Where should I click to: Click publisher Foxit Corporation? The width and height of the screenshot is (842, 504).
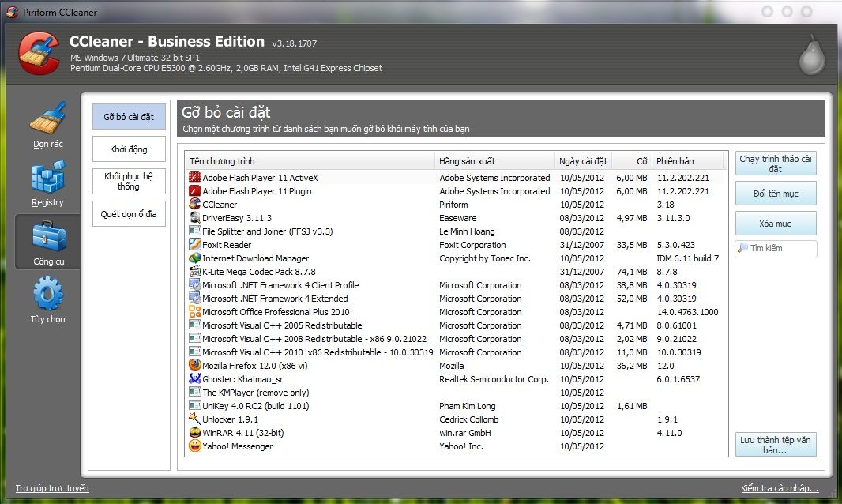472,244
